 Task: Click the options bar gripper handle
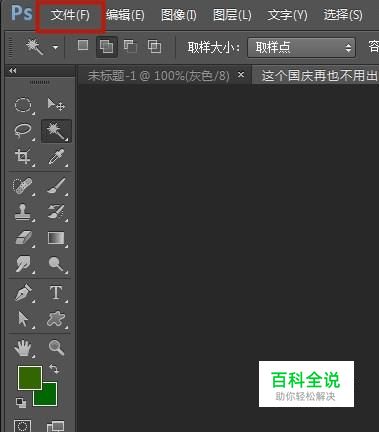(x=11, y=47)
